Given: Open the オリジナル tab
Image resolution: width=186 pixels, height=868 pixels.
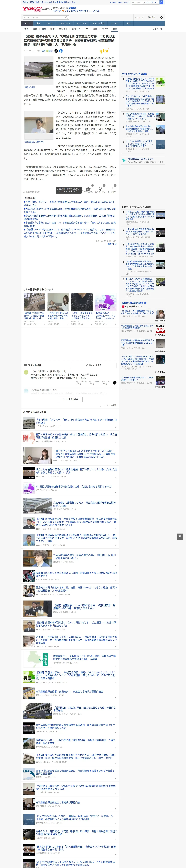Looking at the screenshot, I should coord(81,24).
